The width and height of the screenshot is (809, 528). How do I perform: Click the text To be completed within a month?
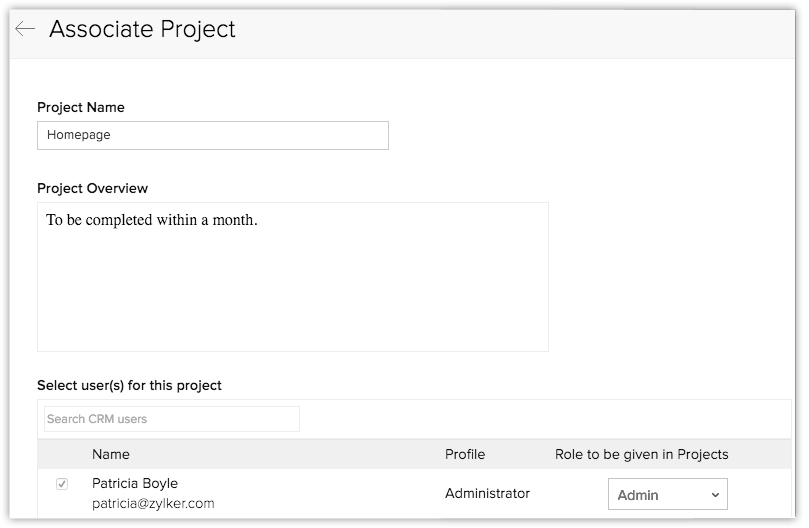click(152, 220)
